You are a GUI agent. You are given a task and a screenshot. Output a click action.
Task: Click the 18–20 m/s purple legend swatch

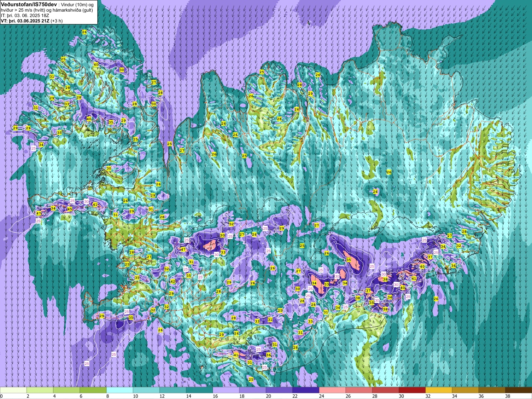253,390
